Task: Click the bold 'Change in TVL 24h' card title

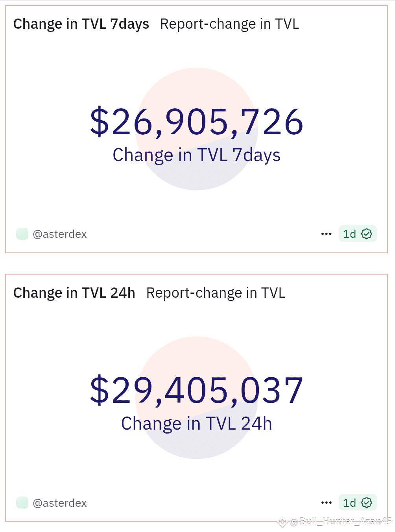Action: coord(74,293)
